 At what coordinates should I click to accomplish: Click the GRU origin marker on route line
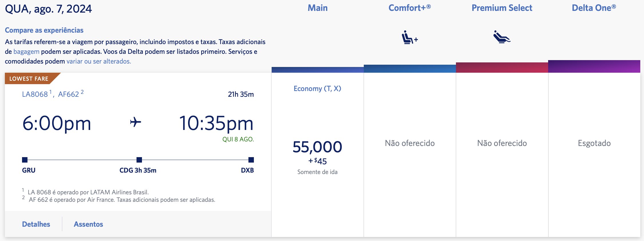[x=25, y=160]
